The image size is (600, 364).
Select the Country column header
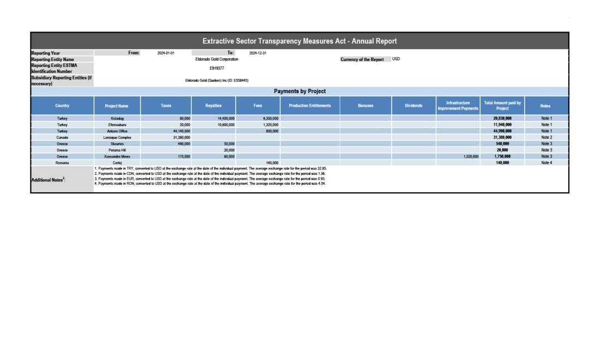point(62,106)
